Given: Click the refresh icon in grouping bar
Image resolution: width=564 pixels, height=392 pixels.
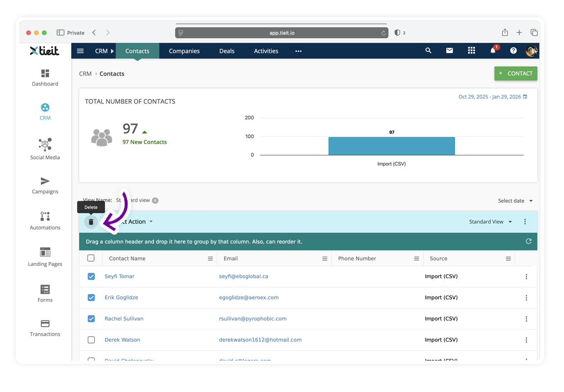Looking at the screenshot, I should click(x=528, y=241).
